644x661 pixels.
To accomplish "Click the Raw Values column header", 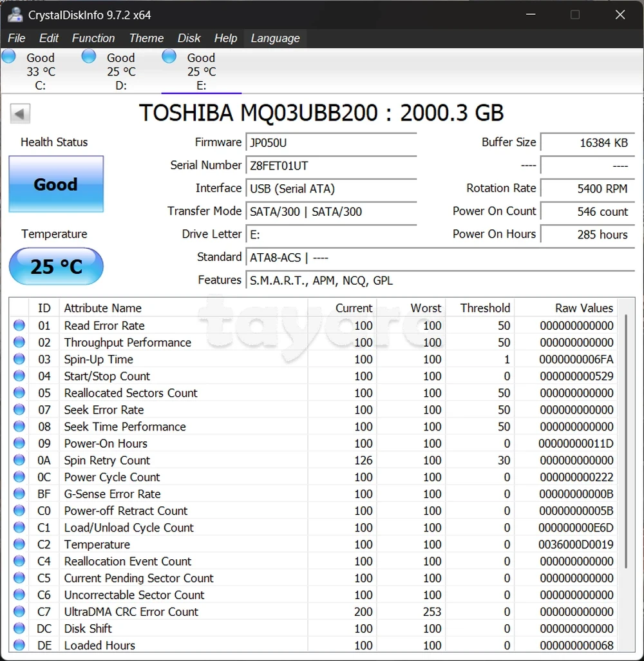I will [x=583, y=308].
